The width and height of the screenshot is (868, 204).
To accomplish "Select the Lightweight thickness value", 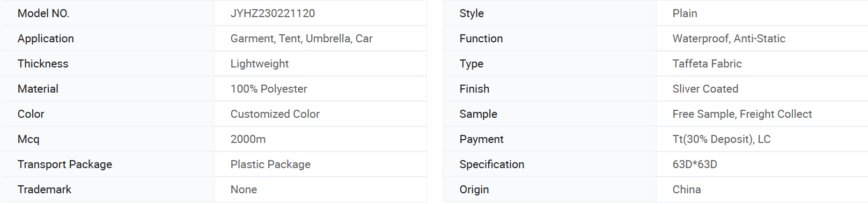I will click(x=260, y=64).
